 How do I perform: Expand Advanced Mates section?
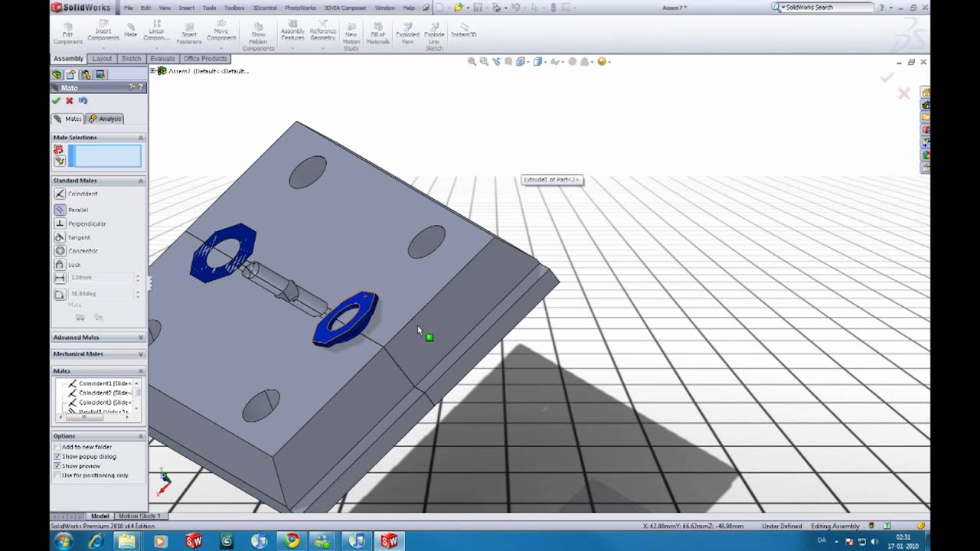[x=141, y=337]
